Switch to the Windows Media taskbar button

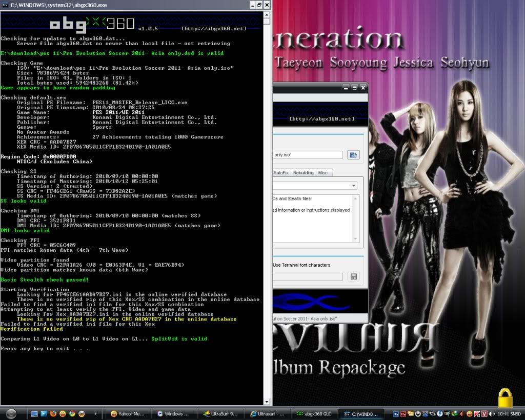tap(174, 414)
